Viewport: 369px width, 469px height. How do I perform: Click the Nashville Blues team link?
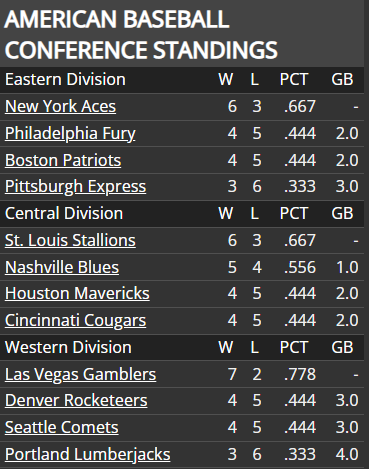(62, 267)
